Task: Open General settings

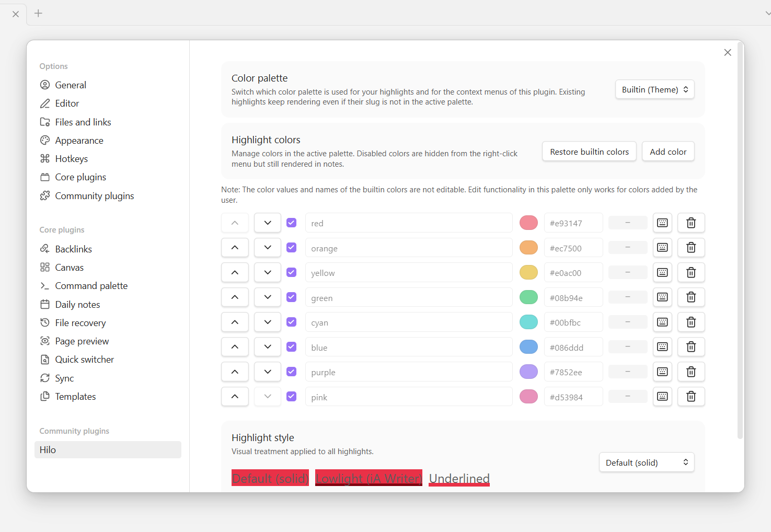Action: [71, 85]
